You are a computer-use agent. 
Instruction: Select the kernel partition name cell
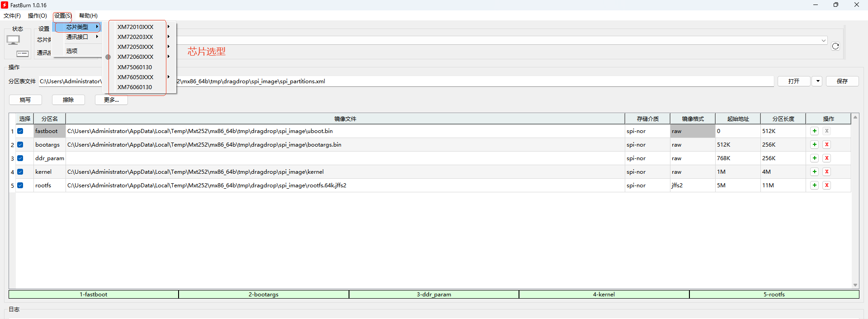[50, 172]
